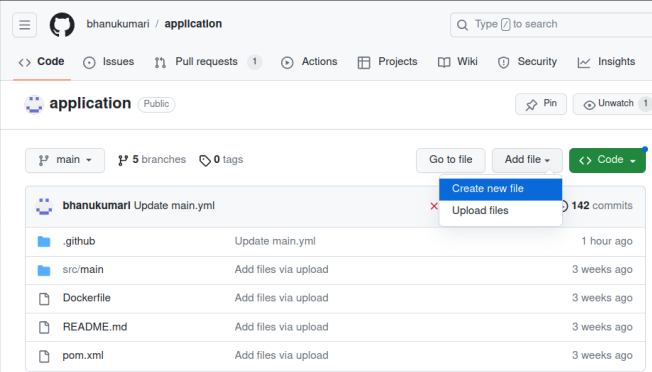
Task: Click the Dockerfile file icon
Action: (44, 298)
